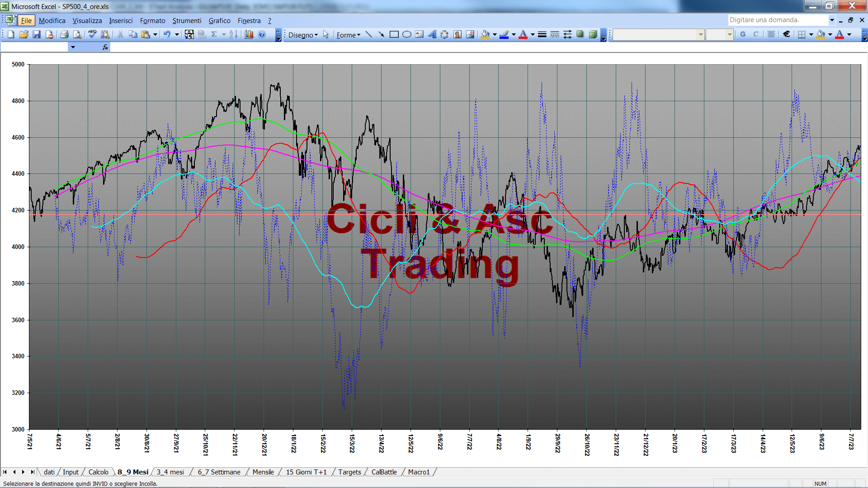Open the Chart Wizard icon
Viewport: 868px width, 488px height.
249,34
